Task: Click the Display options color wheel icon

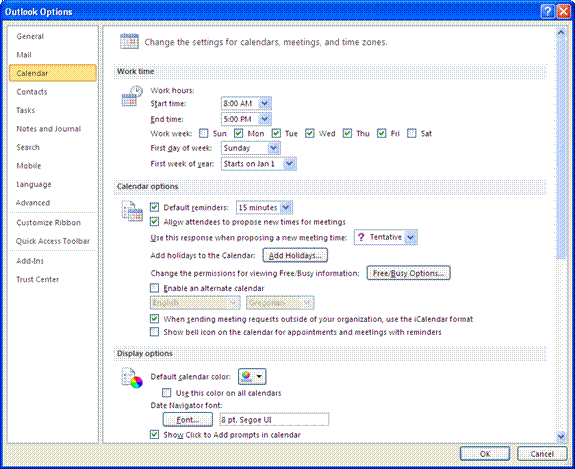Action: click(x=132, y=378)
